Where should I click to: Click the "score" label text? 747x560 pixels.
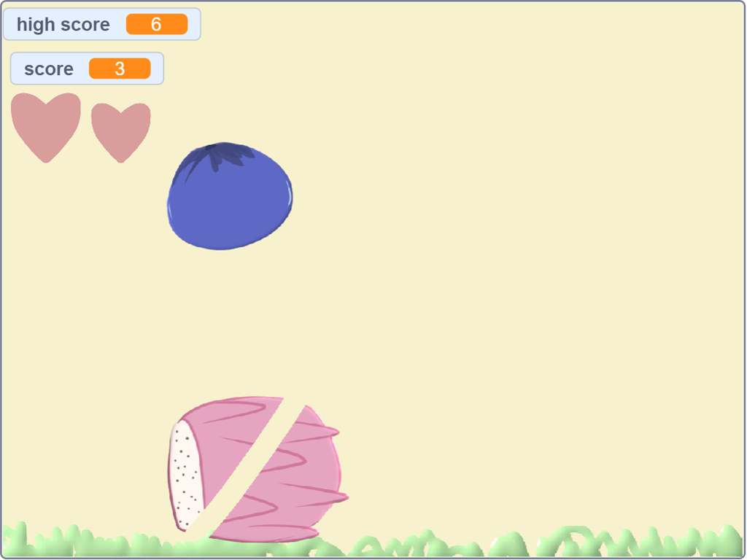click(49, 69)
